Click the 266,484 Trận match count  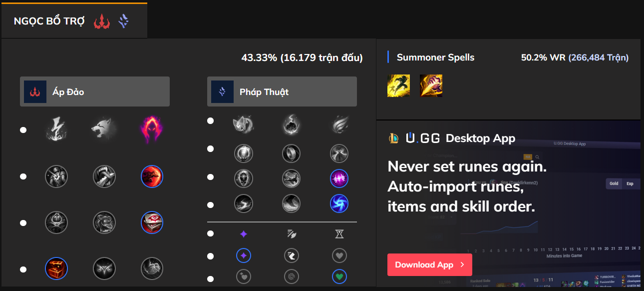click(598, 57)
